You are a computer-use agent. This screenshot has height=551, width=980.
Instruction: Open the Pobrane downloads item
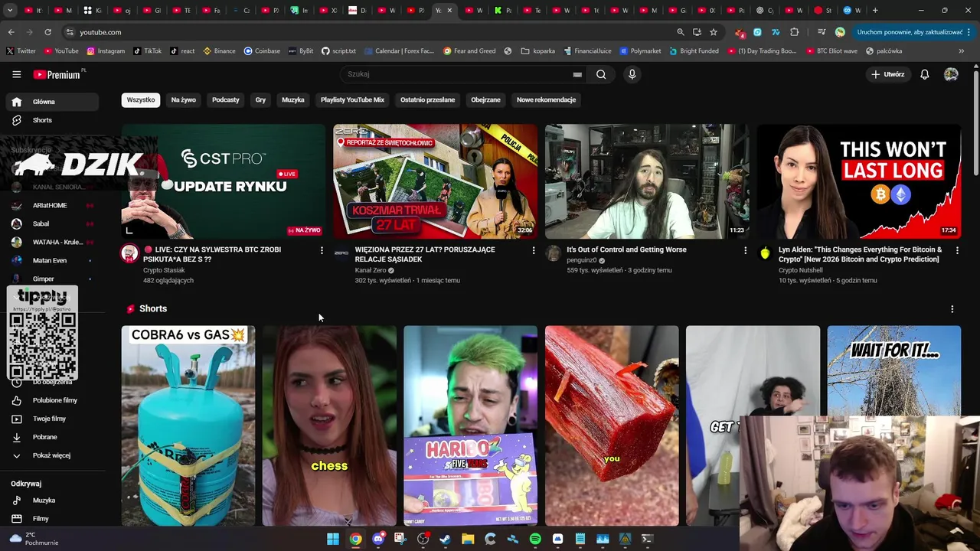(x=52, y=437)
